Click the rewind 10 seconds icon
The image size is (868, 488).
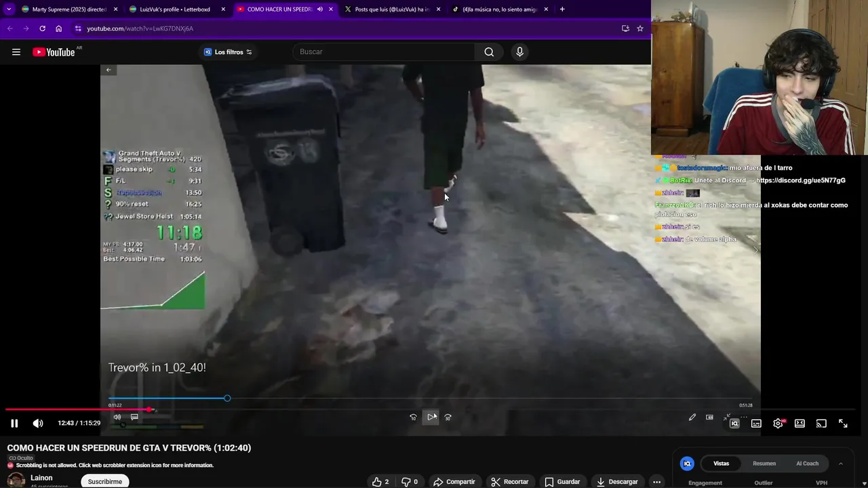tap(413, 418)
